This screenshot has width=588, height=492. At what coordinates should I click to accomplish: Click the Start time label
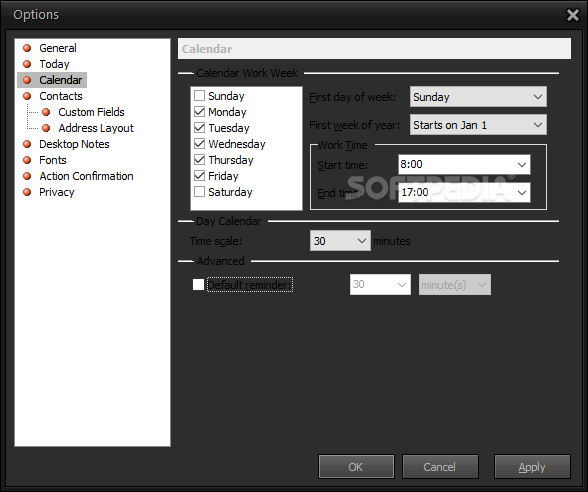click(x=342, y=165)
